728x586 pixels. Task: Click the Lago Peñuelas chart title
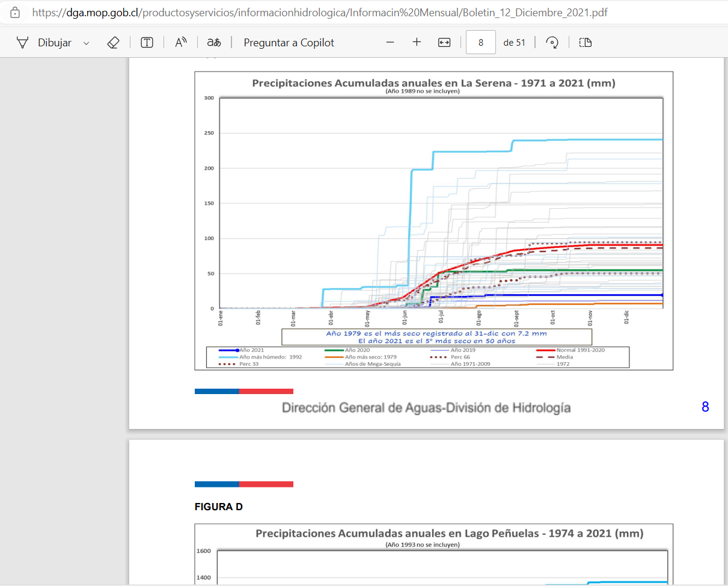[449, 533]
